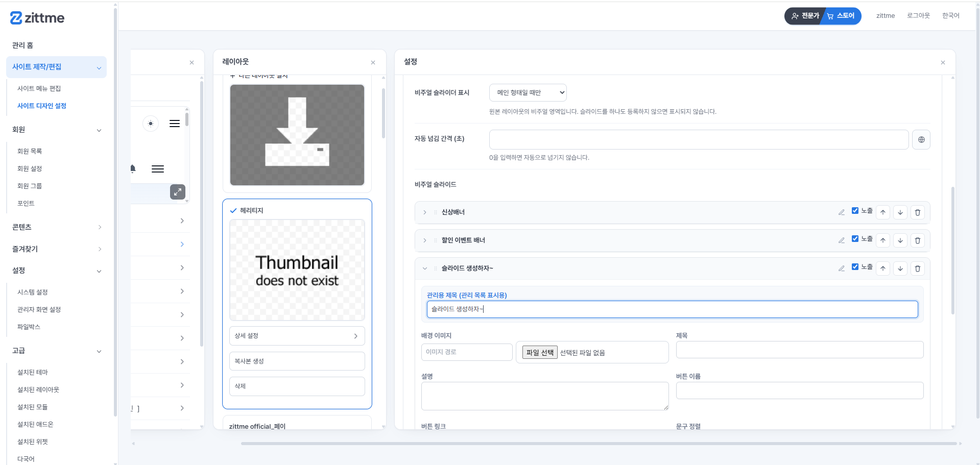Open 시스템 설정 menu item
The height and width of the screenshot is (465, 980).
pos(33,292)
